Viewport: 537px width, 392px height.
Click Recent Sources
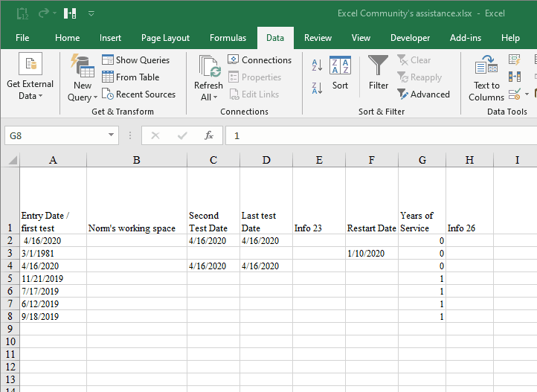tap(138, 94)
